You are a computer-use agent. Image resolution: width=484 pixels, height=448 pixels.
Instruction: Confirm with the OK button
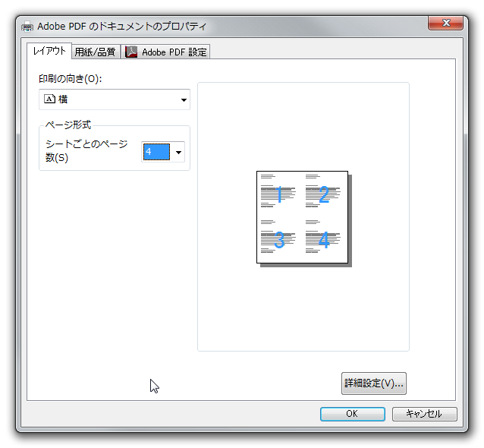coord(353,414)
